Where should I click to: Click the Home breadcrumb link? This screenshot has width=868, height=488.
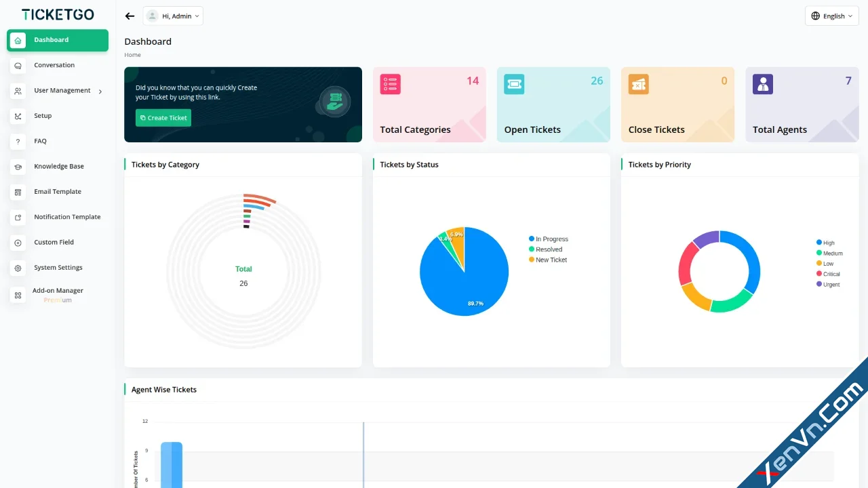tap(132, 55)
